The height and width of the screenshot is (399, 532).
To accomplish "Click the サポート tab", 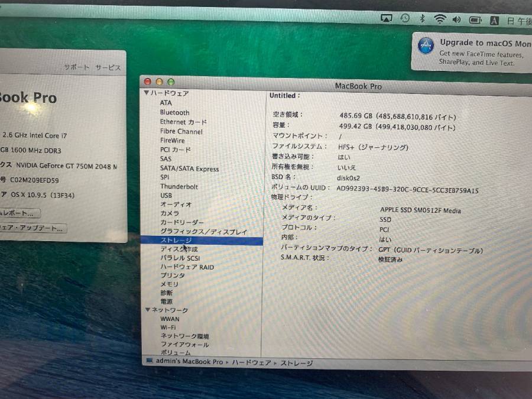I will click(77, 68).
